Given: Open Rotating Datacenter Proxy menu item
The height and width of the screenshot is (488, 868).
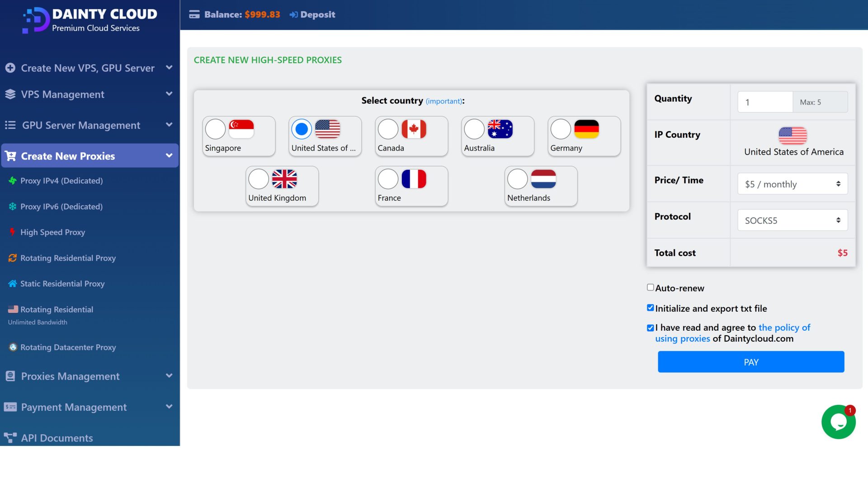Looking at the screenshot, I should coord(68,347).
